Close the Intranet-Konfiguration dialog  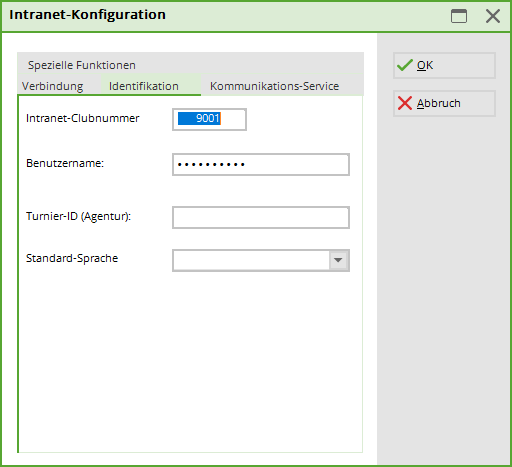[493, 16]
